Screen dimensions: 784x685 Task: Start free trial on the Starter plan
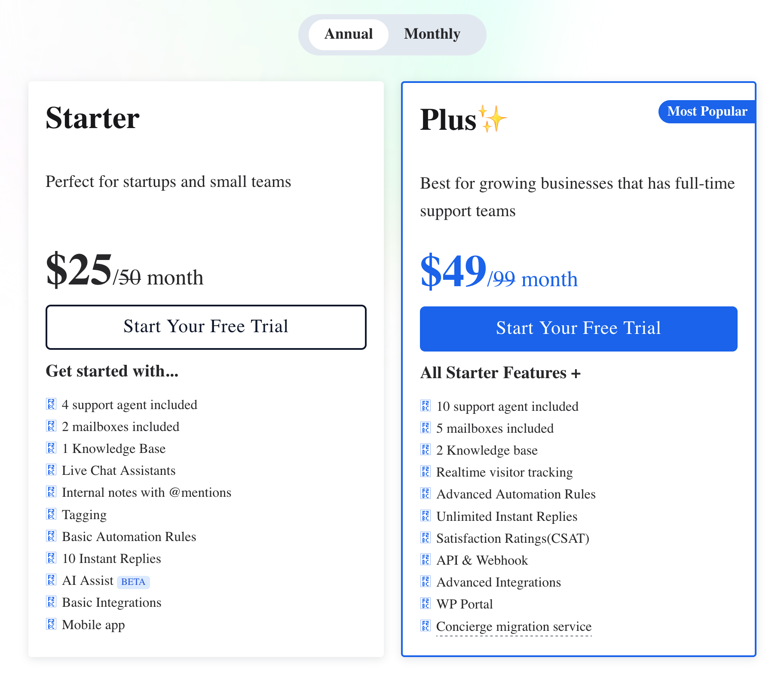[206, 327]
